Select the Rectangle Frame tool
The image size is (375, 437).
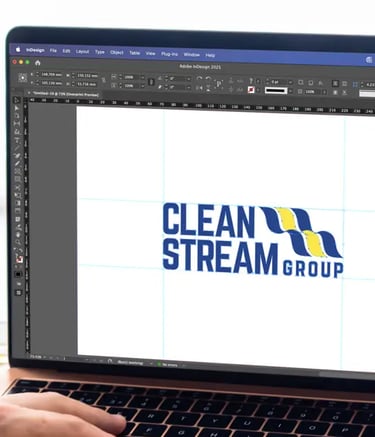pos(17,172)
